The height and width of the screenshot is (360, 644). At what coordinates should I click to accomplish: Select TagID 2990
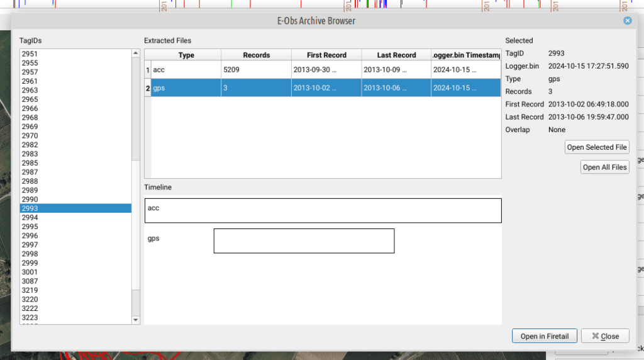click(75, 199)
